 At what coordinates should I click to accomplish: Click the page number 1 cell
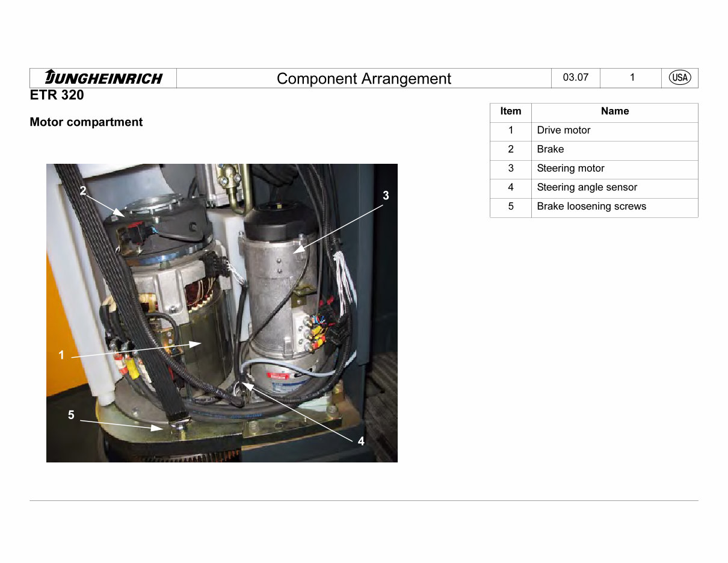[x=631, y=78]
